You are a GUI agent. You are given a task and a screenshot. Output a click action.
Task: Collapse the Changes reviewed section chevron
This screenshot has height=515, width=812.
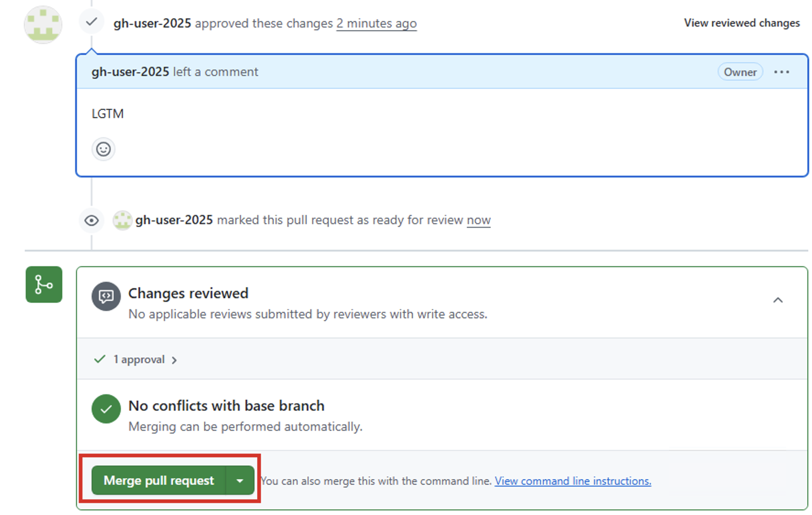coord(778,300)
